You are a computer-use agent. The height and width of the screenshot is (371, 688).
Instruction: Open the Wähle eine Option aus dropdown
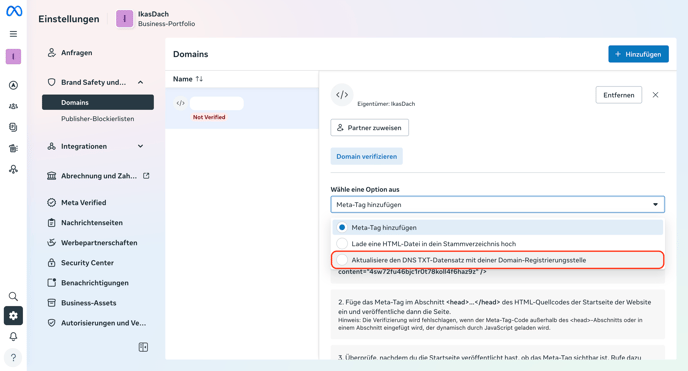pos(498,204)
